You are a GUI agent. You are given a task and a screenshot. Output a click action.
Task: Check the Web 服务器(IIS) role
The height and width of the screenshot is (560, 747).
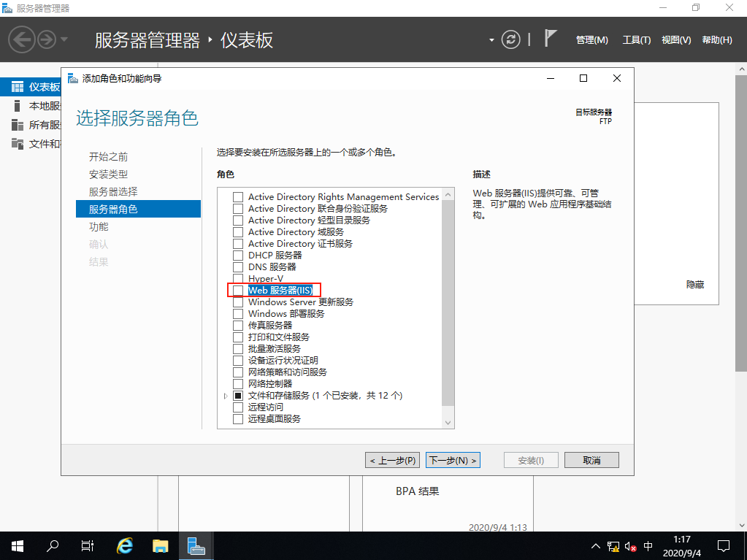click(x=238, y=291)
